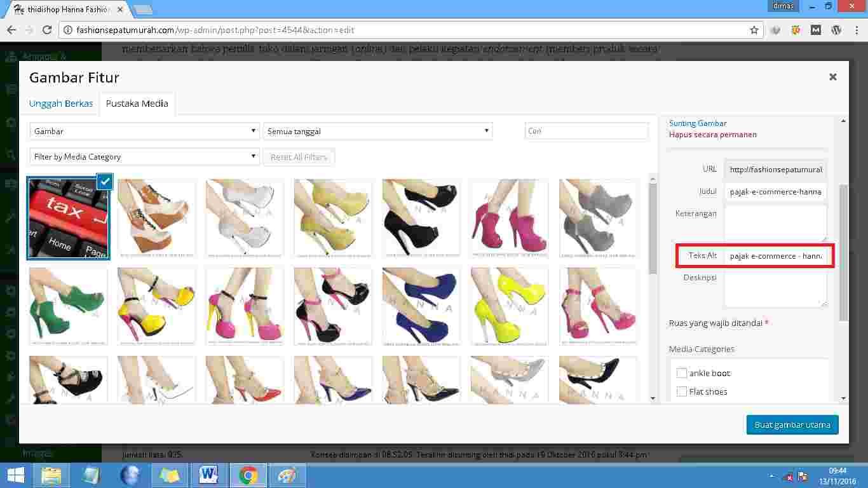Image resolution: width=868 pixels, height=488 pixels.
Task: Tick the Flat shoes category checkbox
Action: click(682, 391)
